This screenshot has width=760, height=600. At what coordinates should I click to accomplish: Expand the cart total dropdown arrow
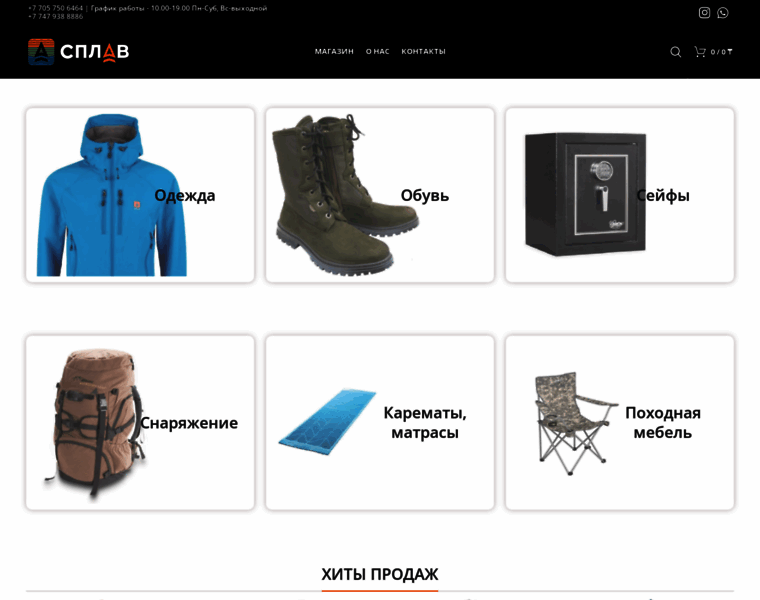pyautogui.click(x=730, y=51)
